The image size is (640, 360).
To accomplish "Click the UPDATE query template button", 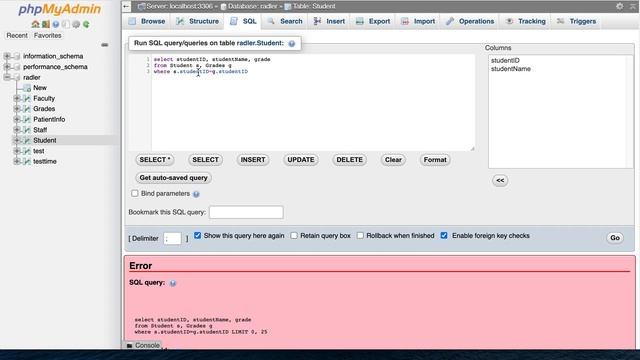I will point(301,160).
